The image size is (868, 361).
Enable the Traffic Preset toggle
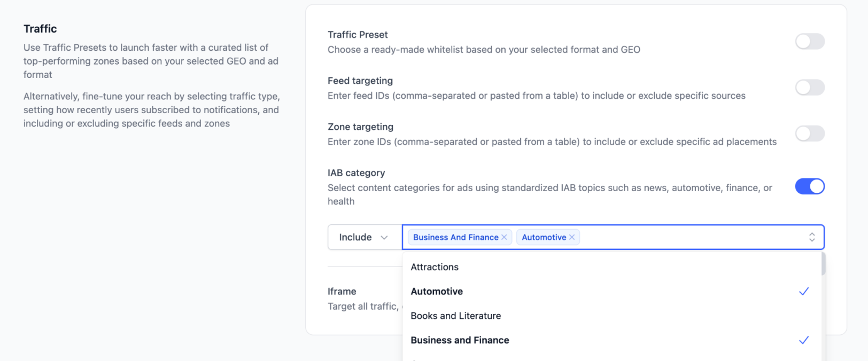pyautogui.click(x=809, y=41)
